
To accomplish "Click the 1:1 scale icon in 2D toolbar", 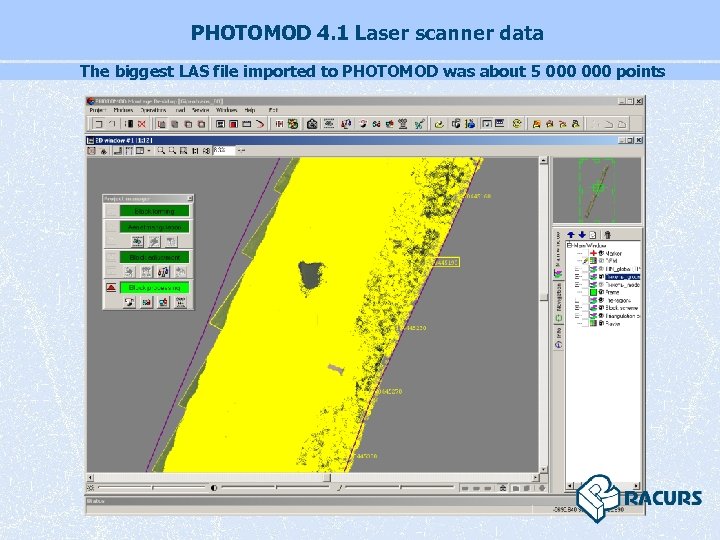I will click(x=195, y=151).
